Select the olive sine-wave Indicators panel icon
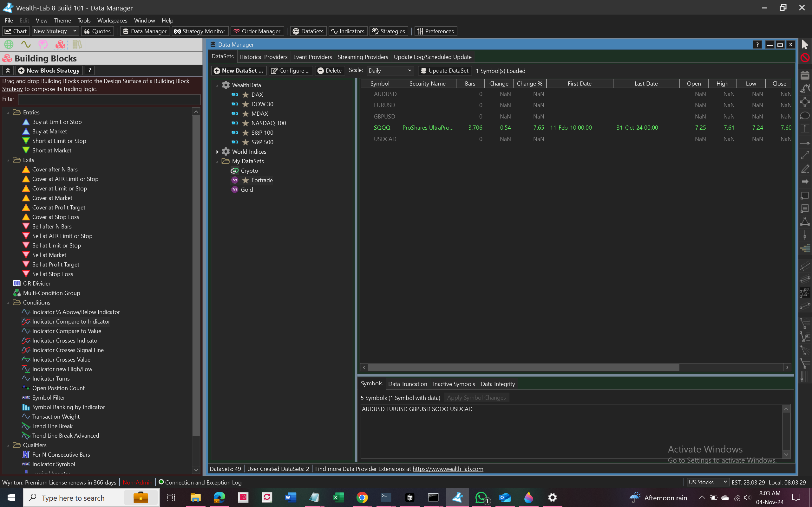 [x=26, y=44]
